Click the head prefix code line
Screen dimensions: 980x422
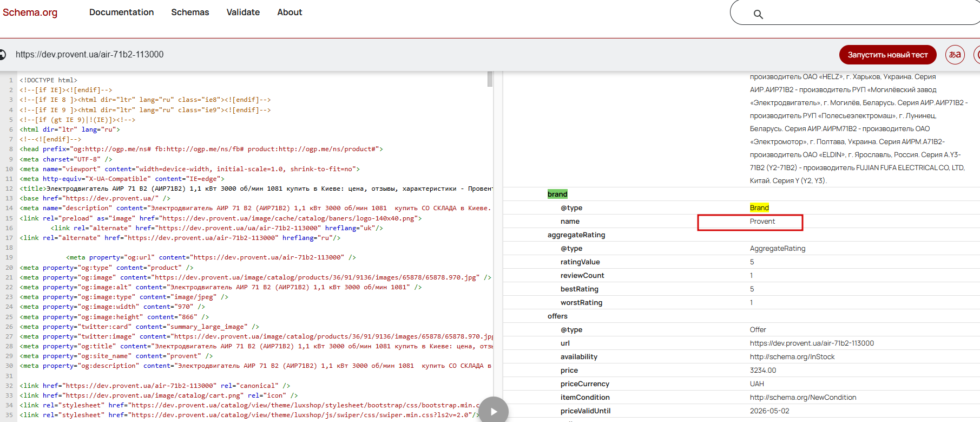[201, 149]
